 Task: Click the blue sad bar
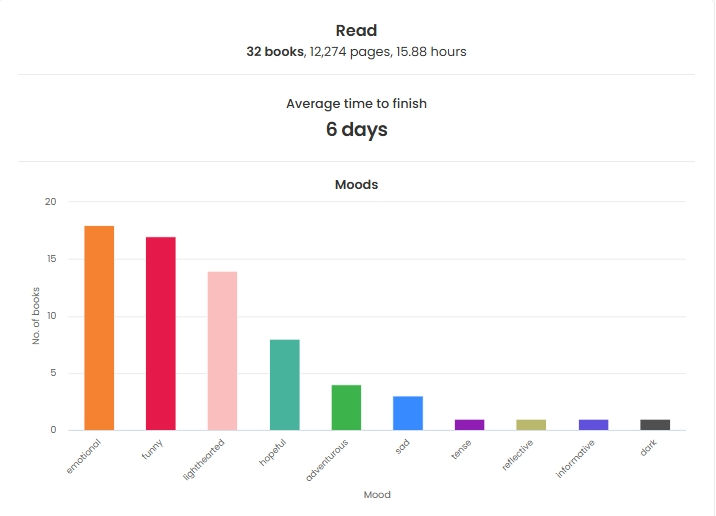pos(408,413)
